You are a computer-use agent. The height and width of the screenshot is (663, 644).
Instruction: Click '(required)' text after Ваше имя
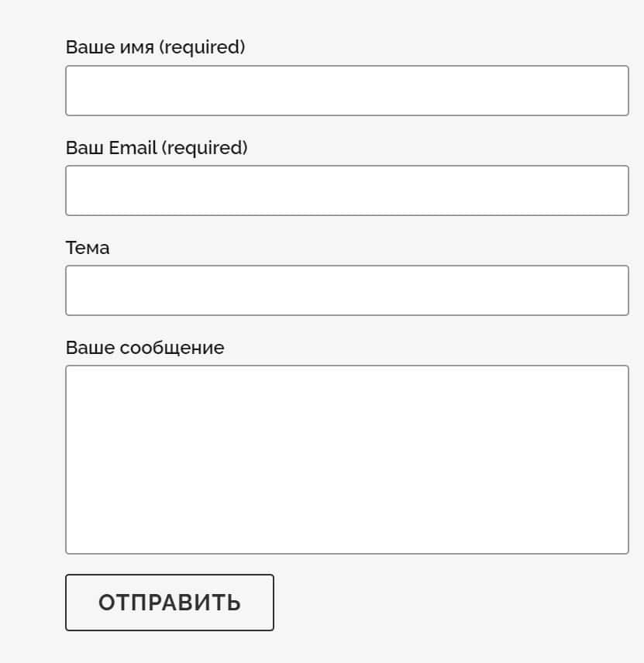click(x=202, y=47)
